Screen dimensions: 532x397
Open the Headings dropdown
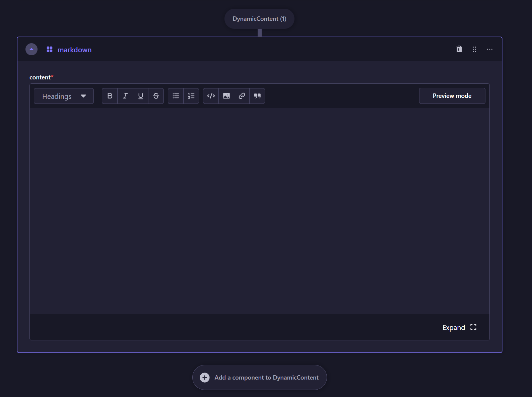(x=64, y=96)
